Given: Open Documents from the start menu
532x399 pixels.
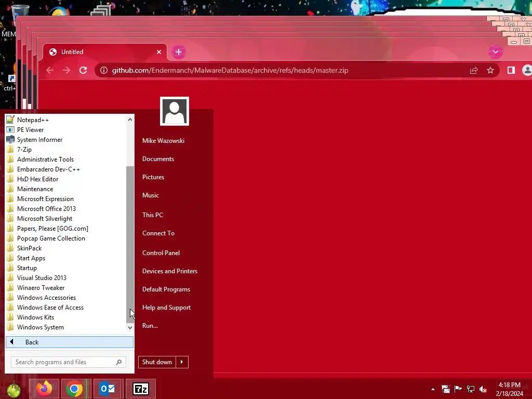Looking at the screenshot, I should 158,159.
